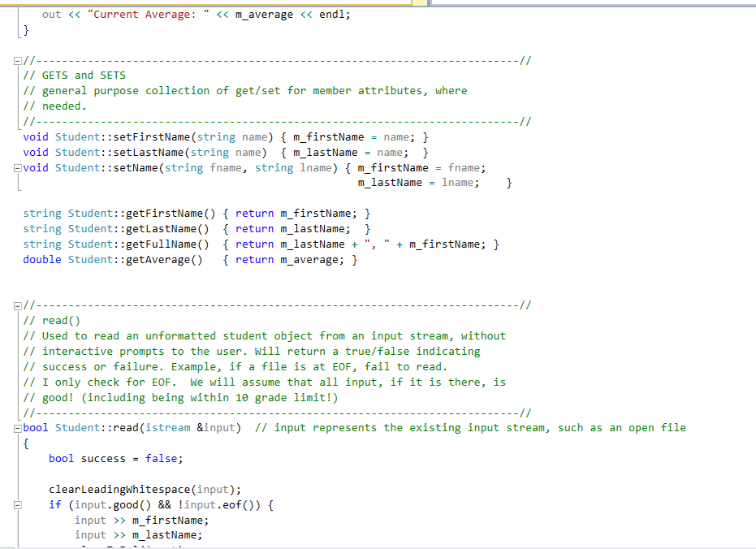Collapse the GETS and SETS comment block
This screenshot has width=756, height=549.
(x=18, y=61)
